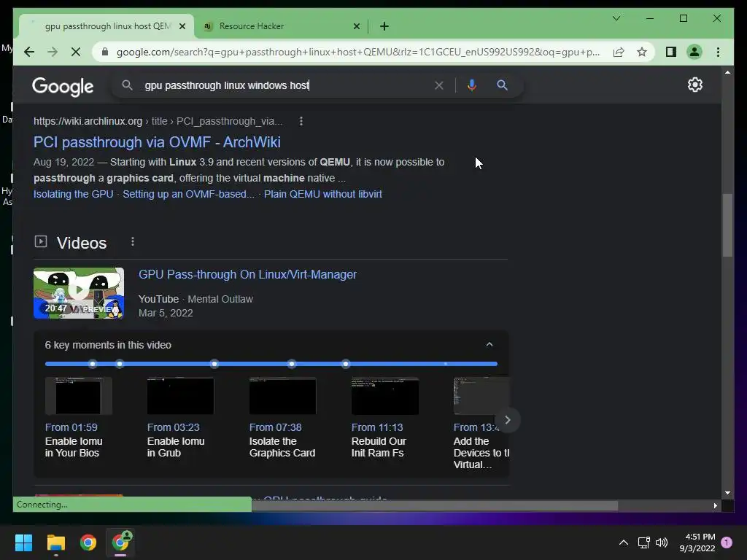Open the volume tray icon
Viewport: 747px width, 560px height.
[661, 542]
